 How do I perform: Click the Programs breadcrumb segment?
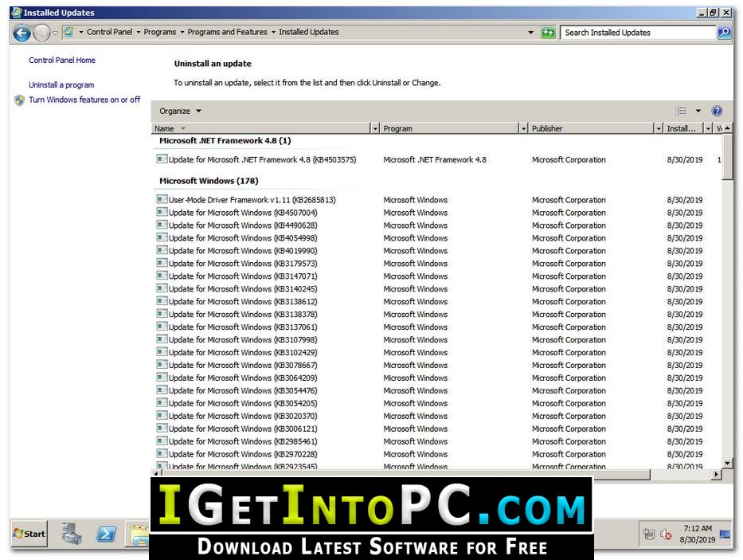tap(160, 32)
